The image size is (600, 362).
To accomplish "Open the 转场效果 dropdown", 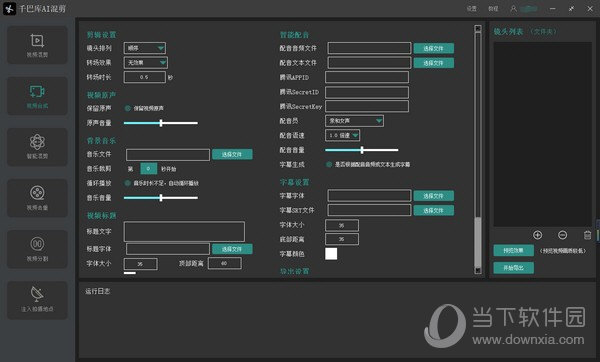I will [145, 62].
